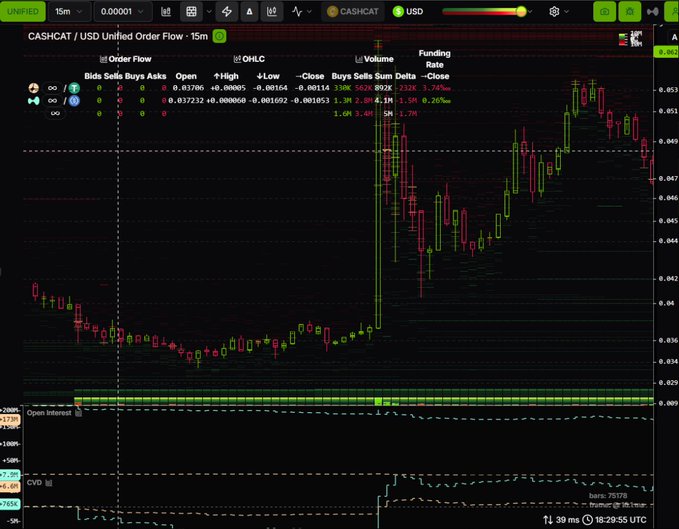Click the green camera screenshot button

pyautogui.click(x=605, y=12)
